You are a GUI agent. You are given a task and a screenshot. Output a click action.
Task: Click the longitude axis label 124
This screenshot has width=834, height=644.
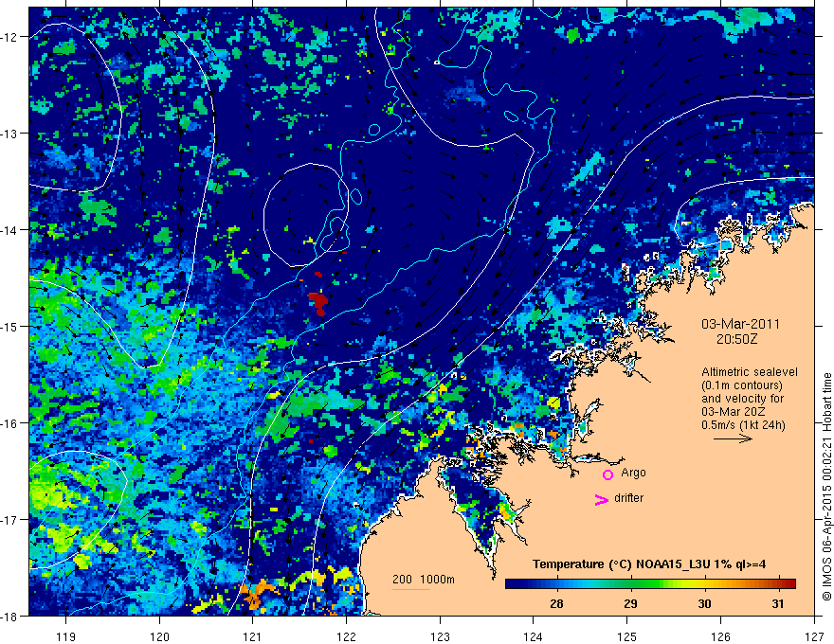[533, 636]
